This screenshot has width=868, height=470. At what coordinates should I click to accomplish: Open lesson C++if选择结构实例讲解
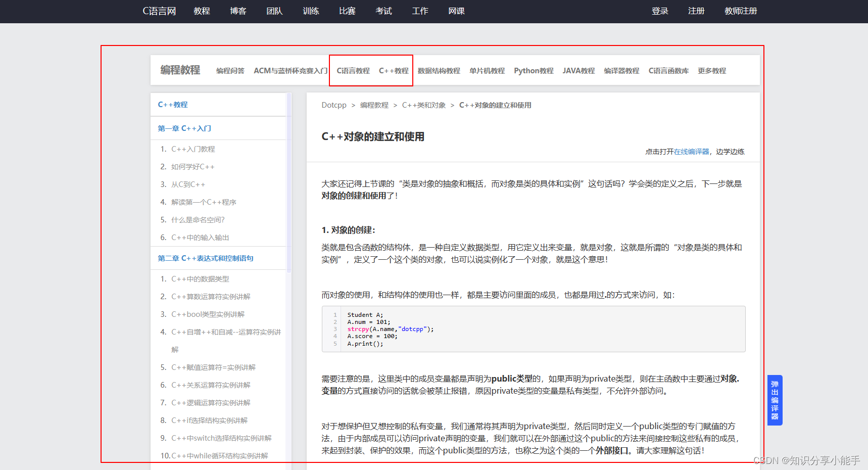[x=209, y=420]
